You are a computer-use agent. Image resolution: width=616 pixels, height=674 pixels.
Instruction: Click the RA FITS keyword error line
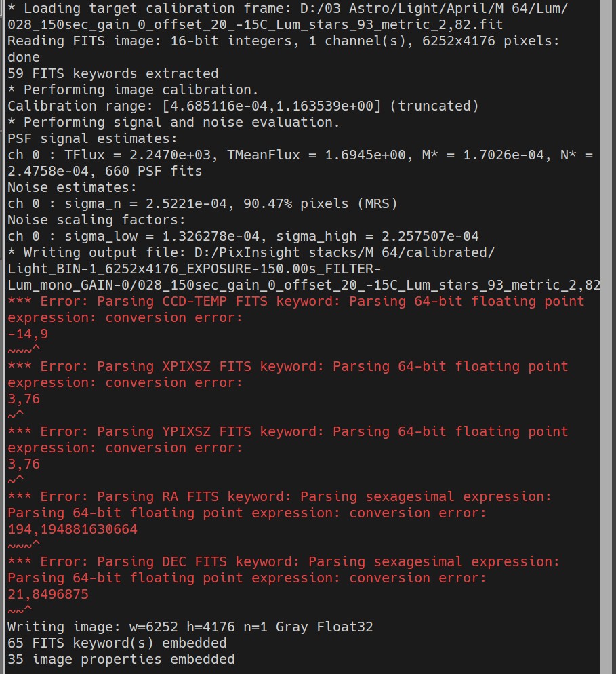[279, 504]
